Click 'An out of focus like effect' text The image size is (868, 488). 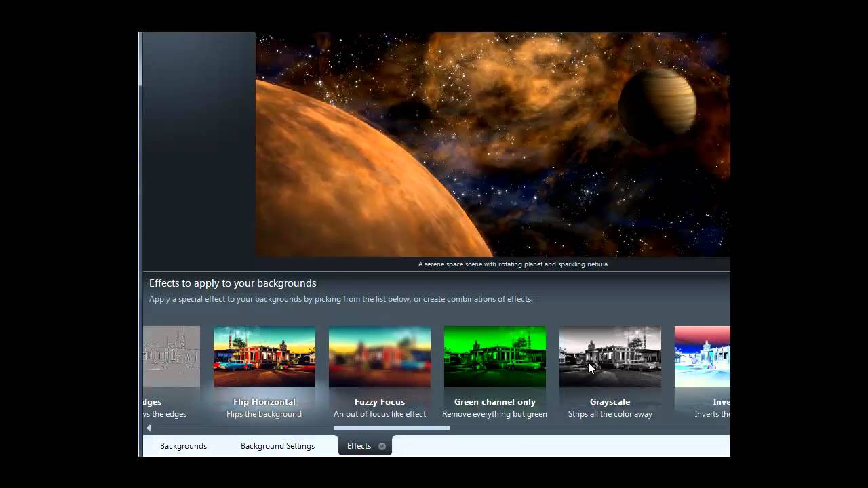point(380,414)
